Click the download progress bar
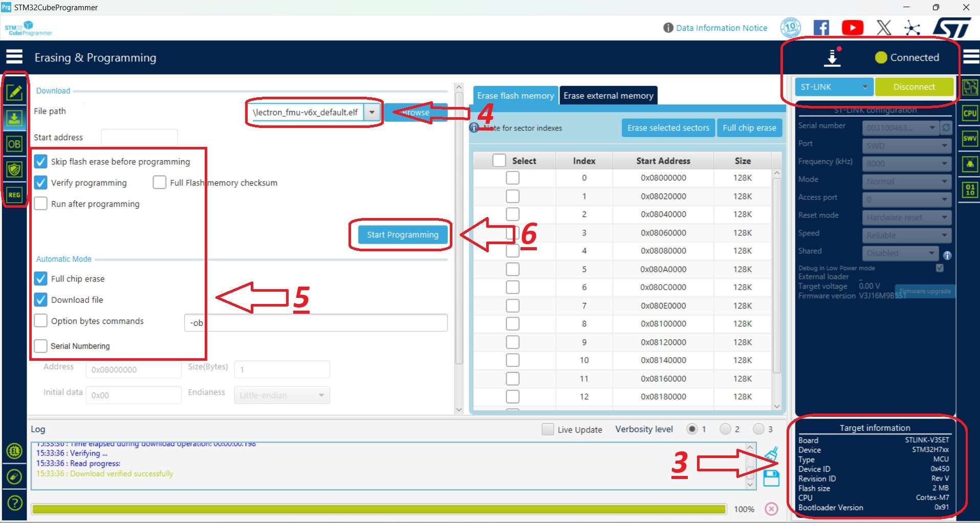 [x=379, y=509]
